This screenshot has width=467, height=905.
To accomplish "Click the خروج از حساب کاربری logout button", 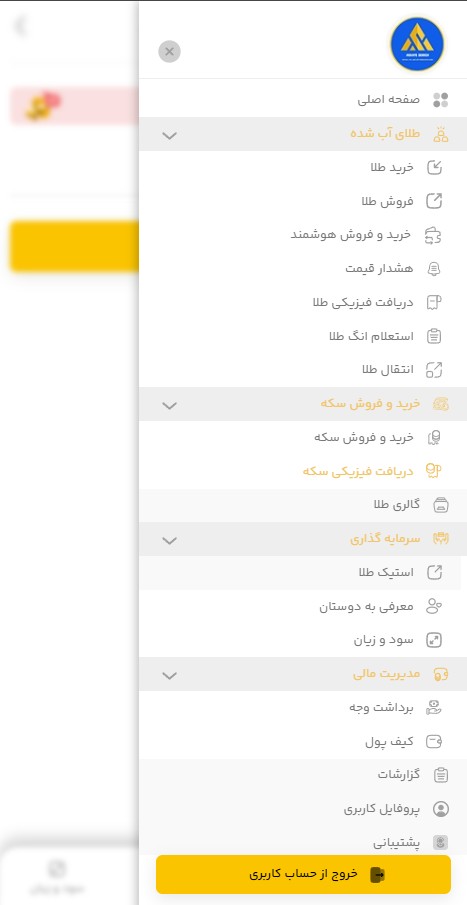I will 303,874.
